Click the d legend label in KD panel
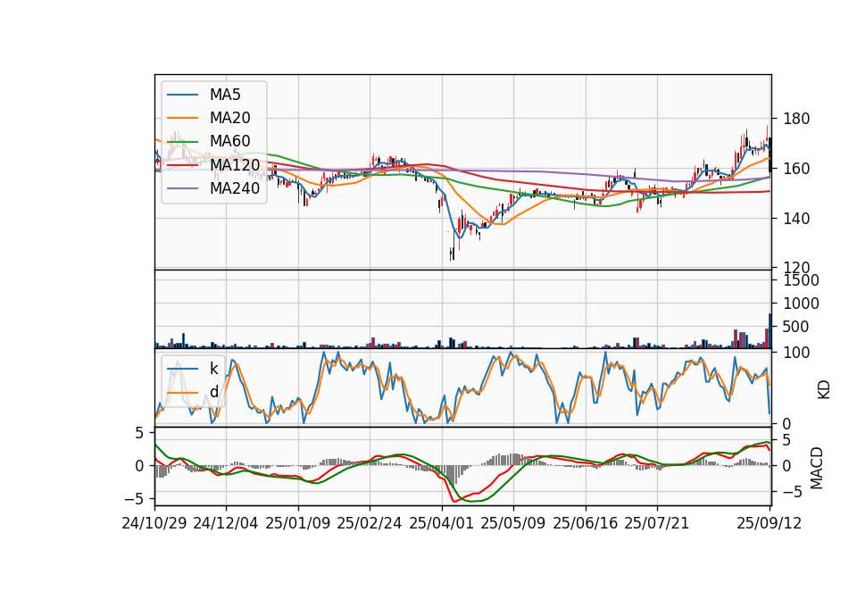Image resolution: width=857 pixels, height=616 pixels. coord(214,392)
